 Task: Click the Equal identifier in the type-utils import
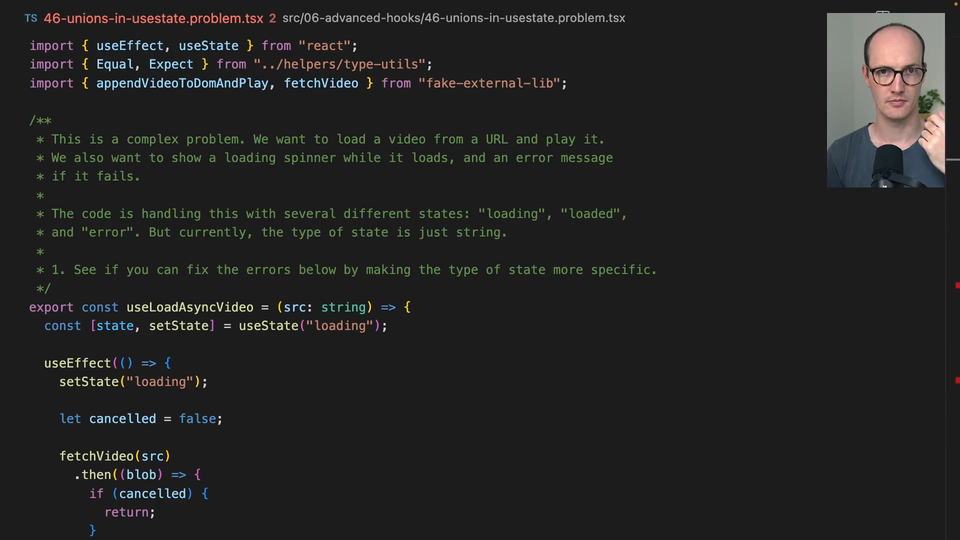[x=118, y=65]
